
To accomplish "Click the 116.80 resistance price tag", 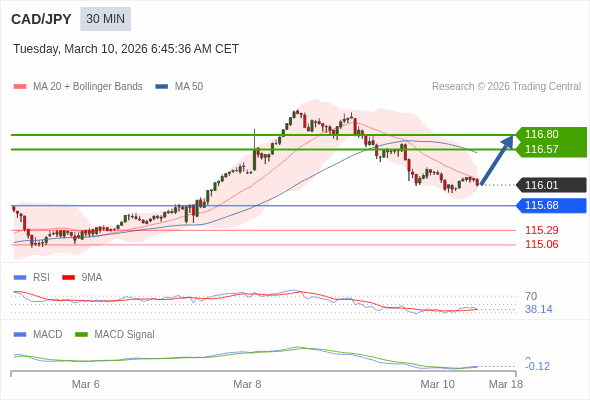I will (x=552, y=134).
